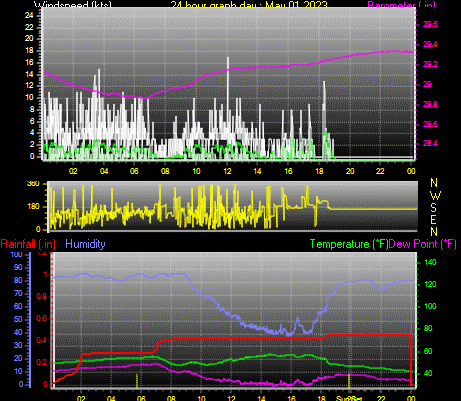The image size is (461, 401).
Task: Click 120 on the temperature scale
Action: [x=430, y=284]
